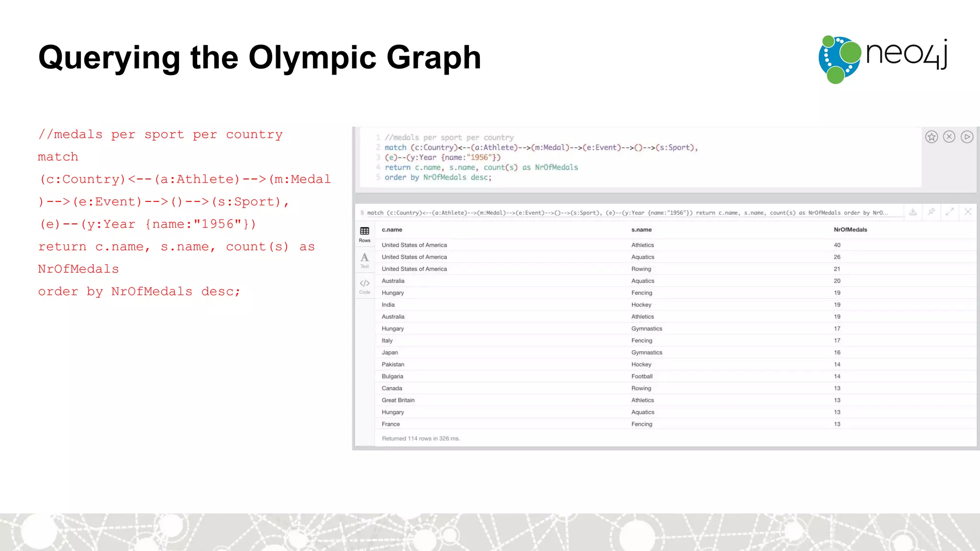The height and width of the screenshot is (551, 980).
Task: Download the result with the export icon
Action: click(913, 212)
